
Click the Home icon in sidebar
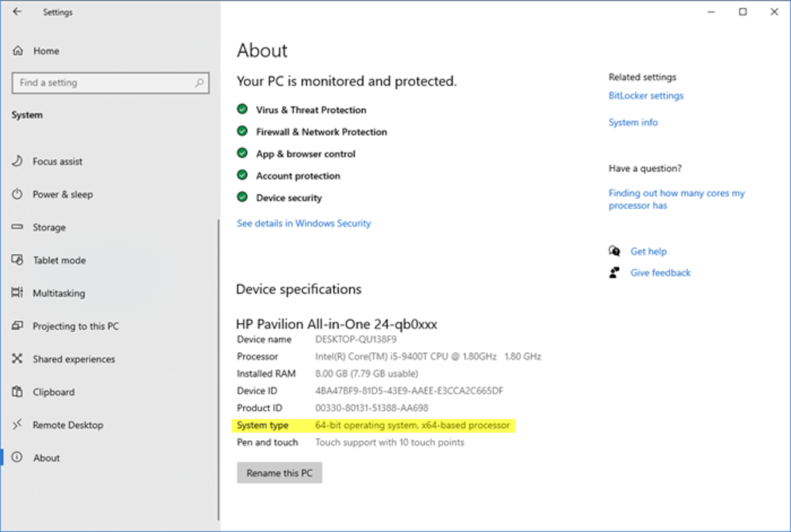pos(18,51)
